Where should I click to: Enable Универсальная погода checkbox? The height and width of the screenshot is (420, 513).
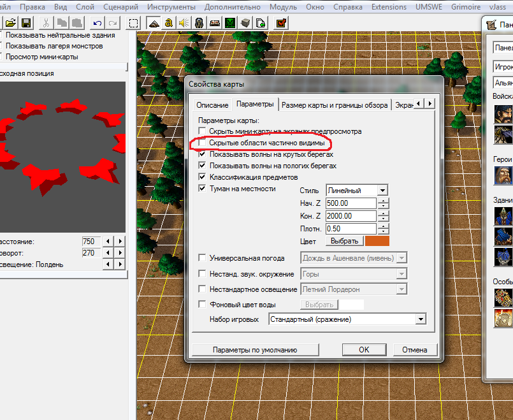tap(202, 257)
